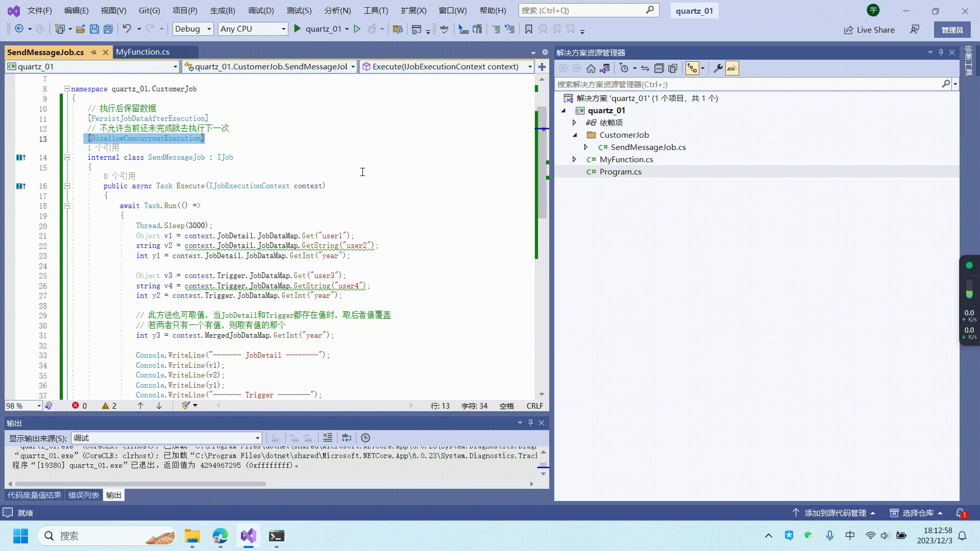Switch to the 错误列表 tab

84,495
